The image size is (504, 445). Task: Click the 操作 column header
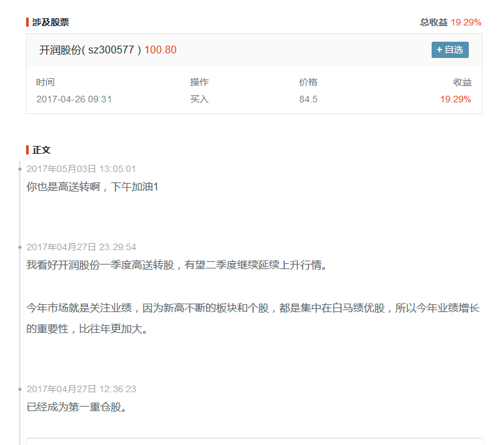coord(200,82)
